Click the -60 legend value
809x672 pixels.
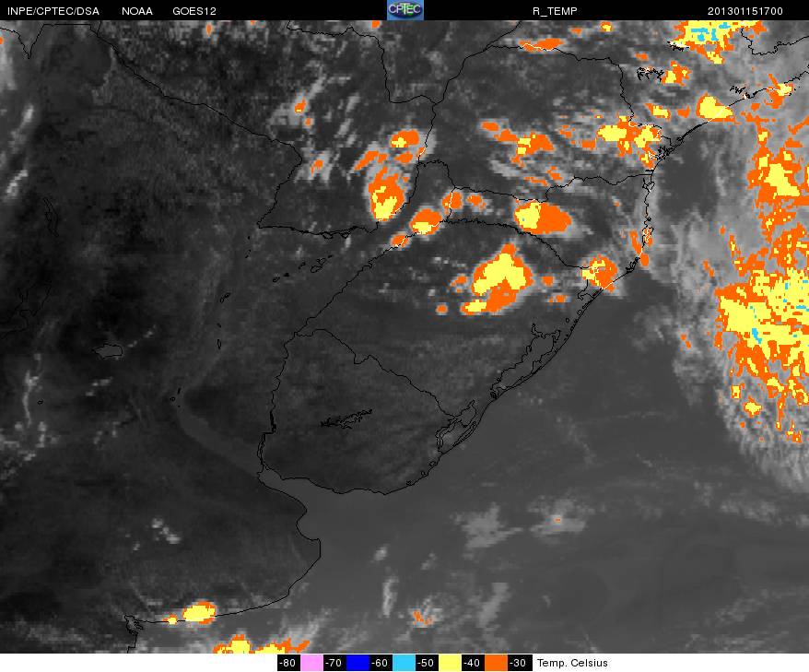coord(381,663)
